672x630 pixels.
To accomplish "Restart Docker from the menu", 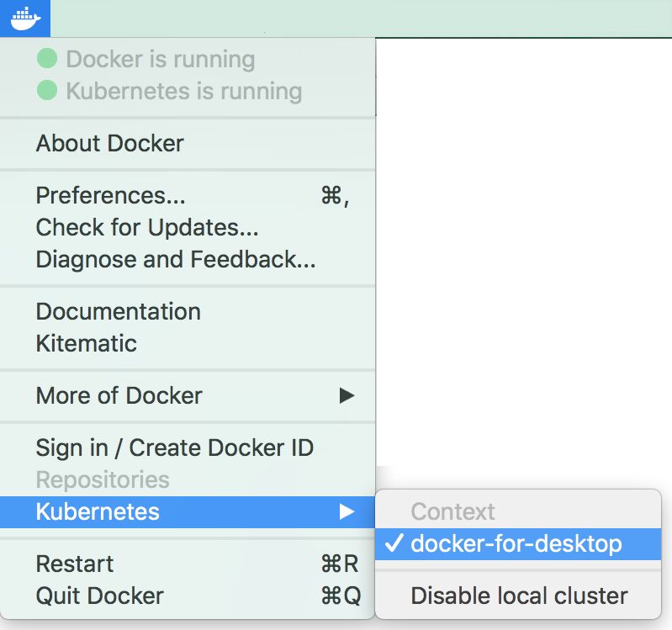I will pos(188,564).
